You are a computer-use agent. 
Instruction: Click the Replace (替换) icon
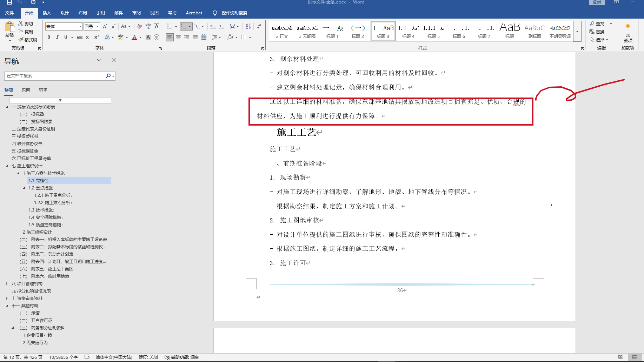592,32
